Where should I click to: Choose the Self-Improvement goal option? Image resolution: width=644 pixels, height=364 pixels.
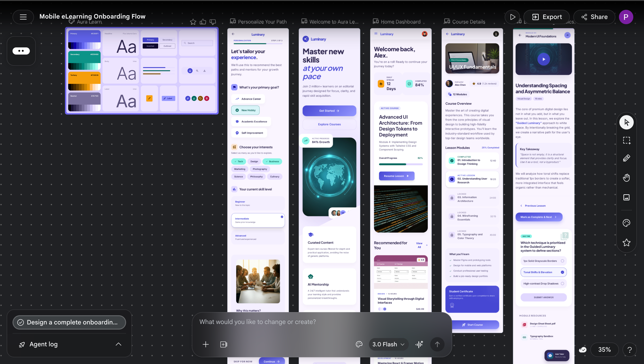[x=249, y=133]
